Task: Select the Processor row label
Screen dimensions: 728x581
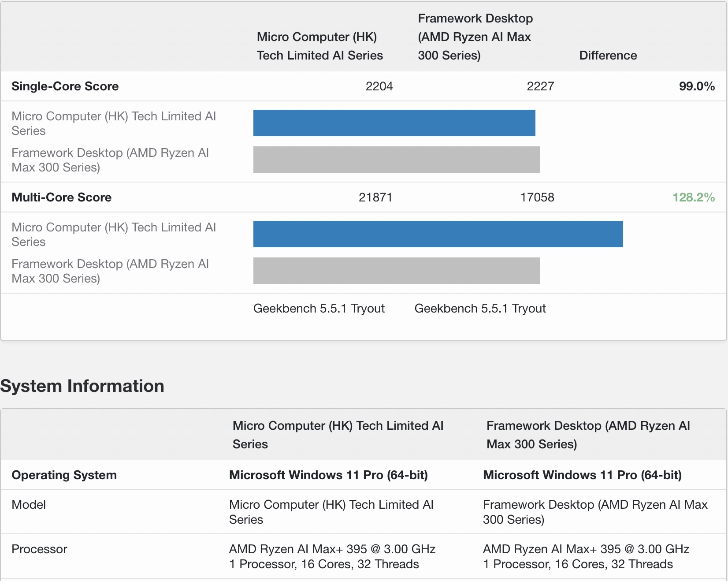Action: point(39,549)
